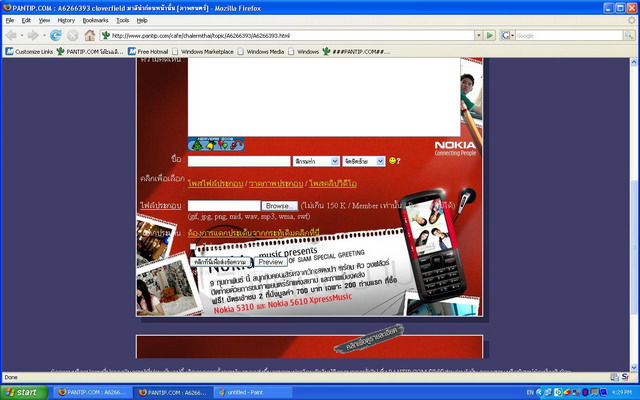The height and width of the screenshot is (400, 640).
Task: Click the Nokia phone picture
Action: click(433, 246)
